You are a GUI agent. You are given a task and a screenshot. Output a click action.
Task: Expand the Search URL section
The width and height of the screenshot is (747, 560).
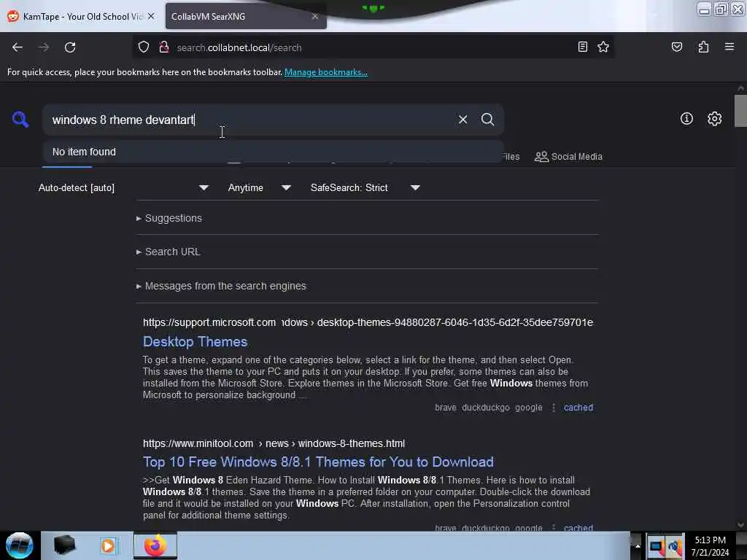point(169,252)
